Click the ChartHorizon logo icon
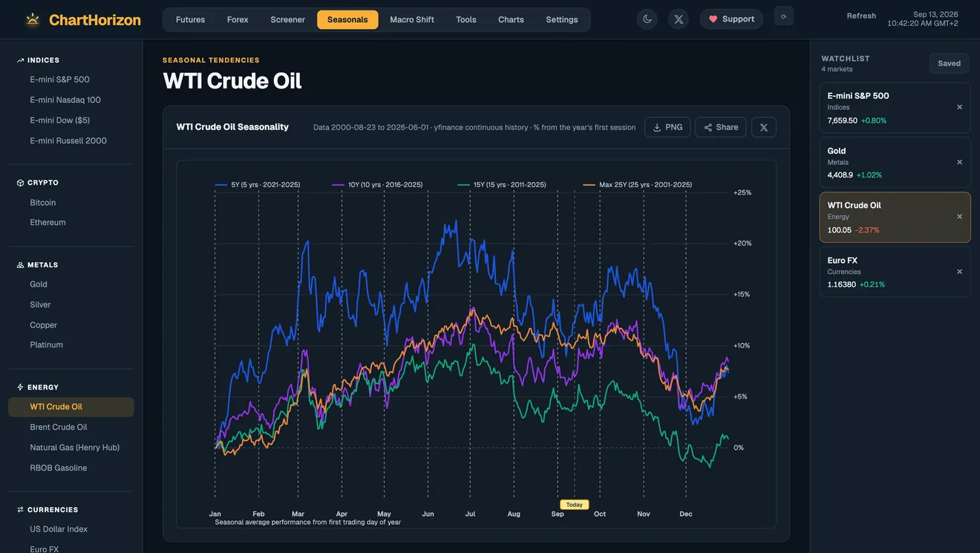Viewport: 980px width, 553px height. 33,19
